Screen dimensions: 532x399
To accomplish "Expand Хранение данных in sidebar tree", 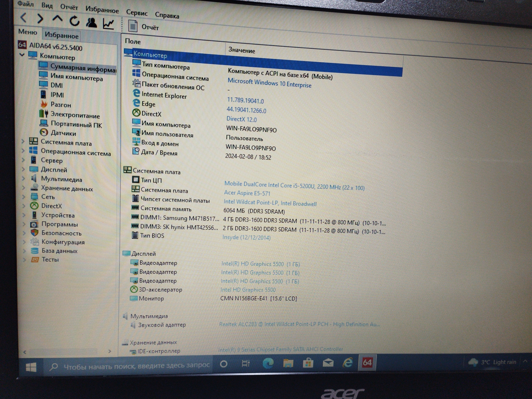I will pos(24,188).
